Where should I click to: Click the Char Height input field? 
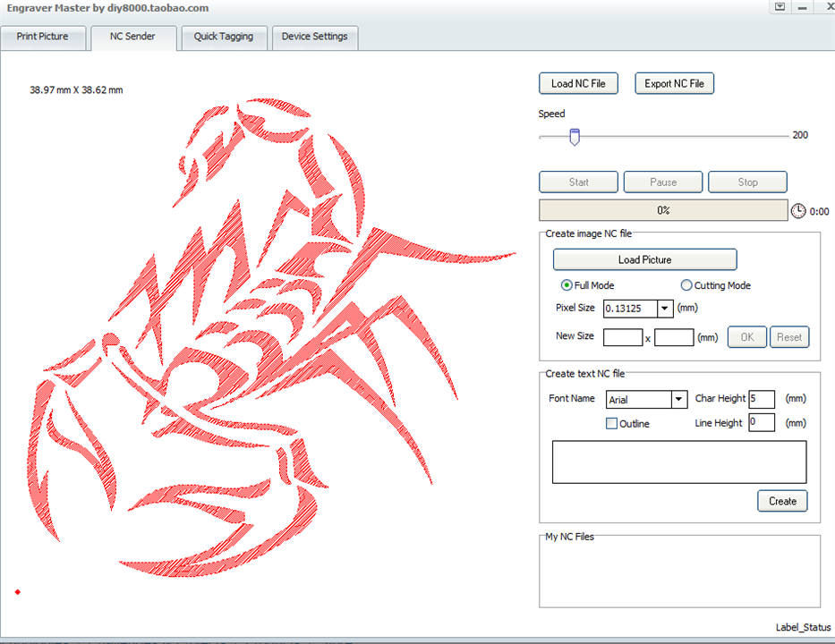pos(761,399)
